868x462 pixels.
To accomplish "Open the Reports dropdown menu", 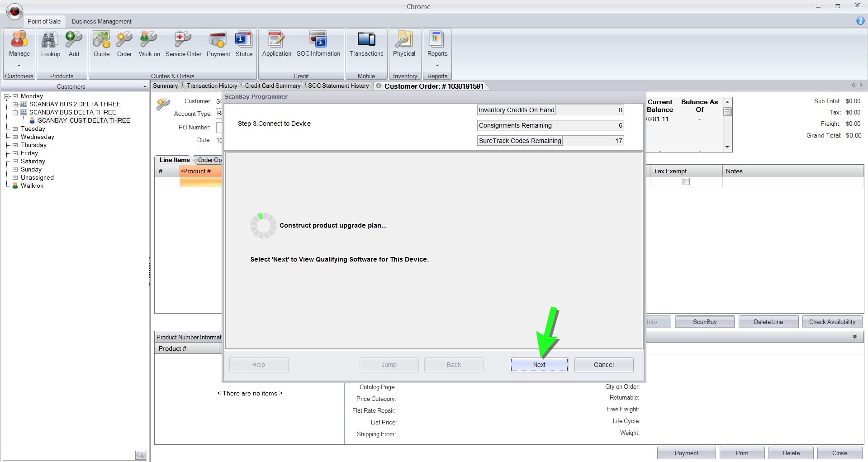I will (x=437, y=65).
